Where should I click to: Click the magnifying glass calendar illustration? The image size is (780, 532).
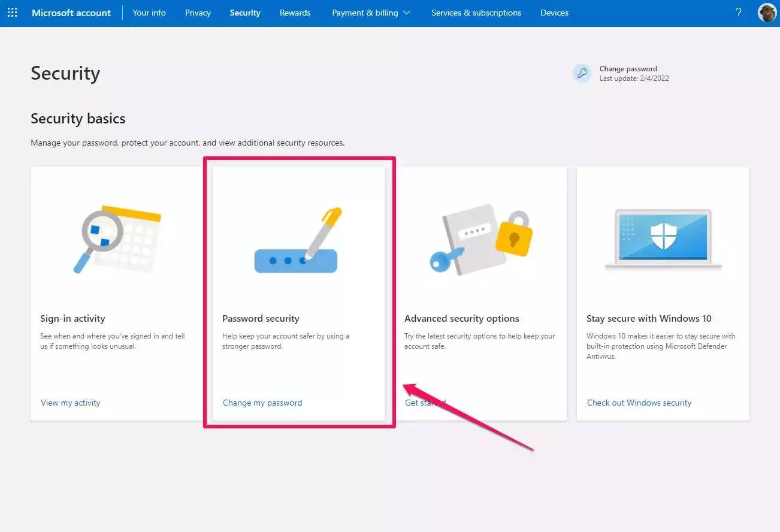[x=117, y=238]
